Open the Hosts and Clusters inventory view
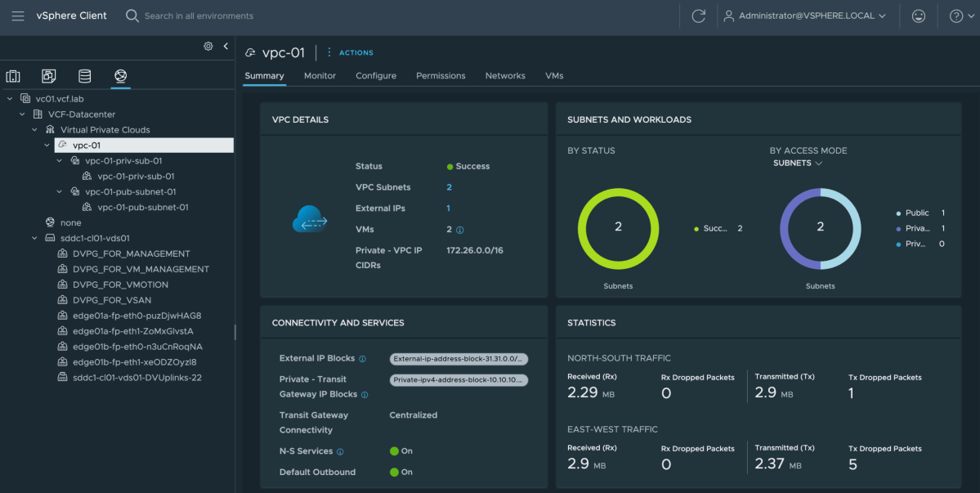 click(13, 75)
